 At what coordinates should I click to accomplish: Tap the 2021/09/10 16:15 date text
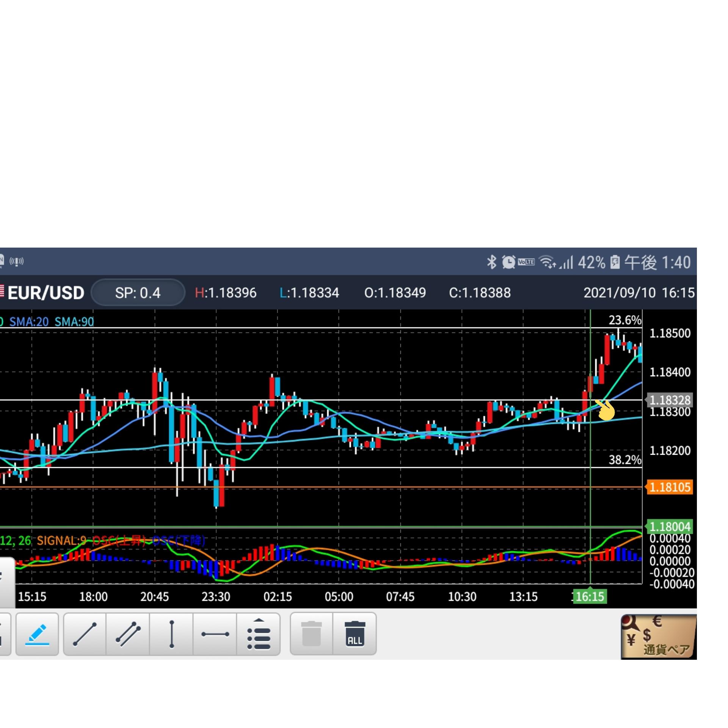[639, 293]
